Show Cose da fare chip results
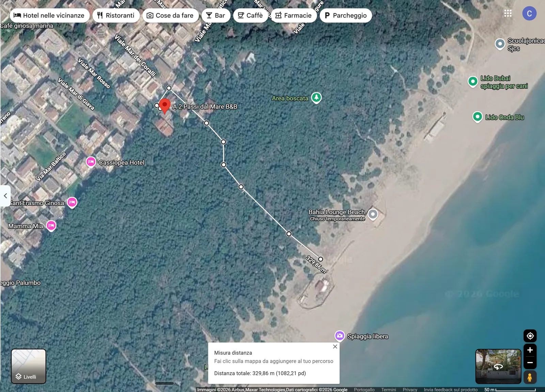The image size is (545, 392). [x=170, y=15]
